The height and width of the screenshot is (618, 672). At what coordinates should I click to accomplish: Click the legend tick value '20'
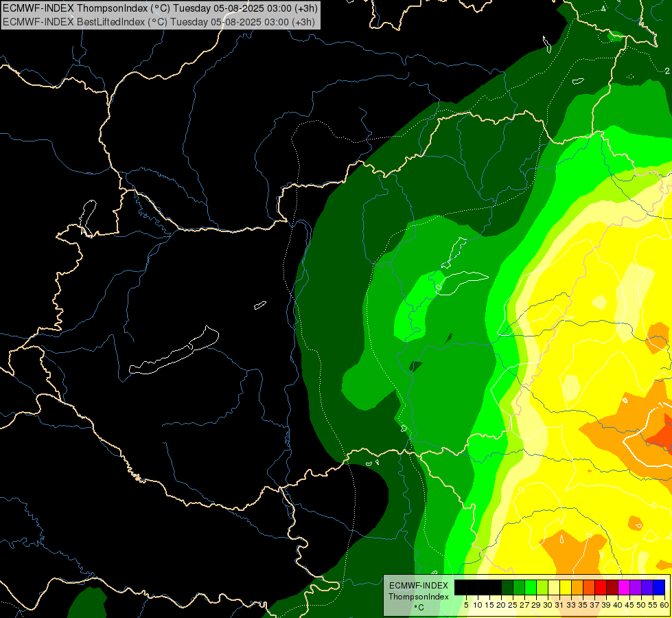pyautogui.click(x=502, y=605)
